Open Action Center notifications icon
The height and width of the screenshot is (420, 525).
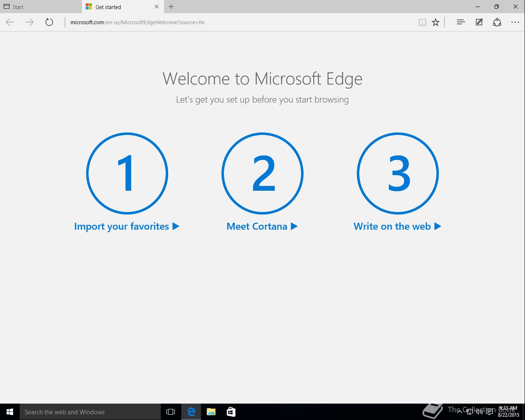click(489, 412)
